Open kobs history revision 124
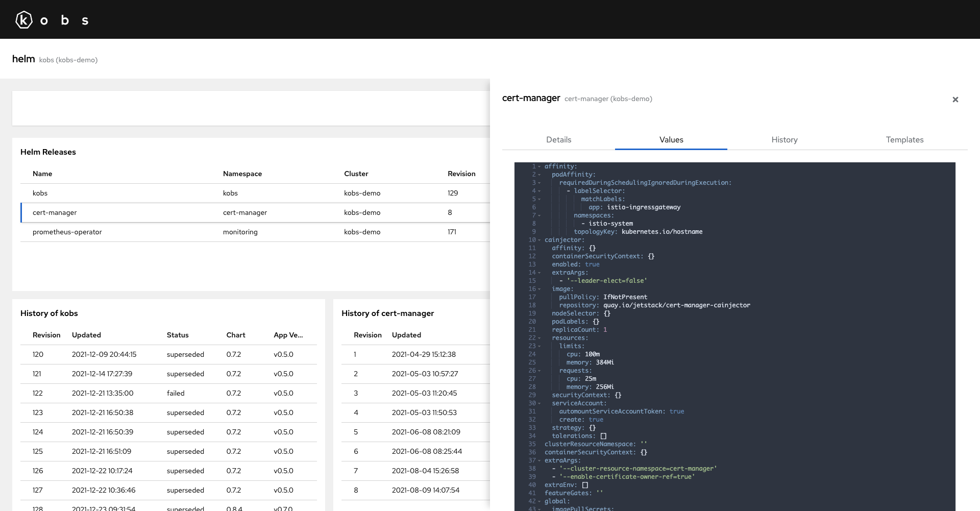The width and height of the screenshot is (980, 511). click(168, 432)
